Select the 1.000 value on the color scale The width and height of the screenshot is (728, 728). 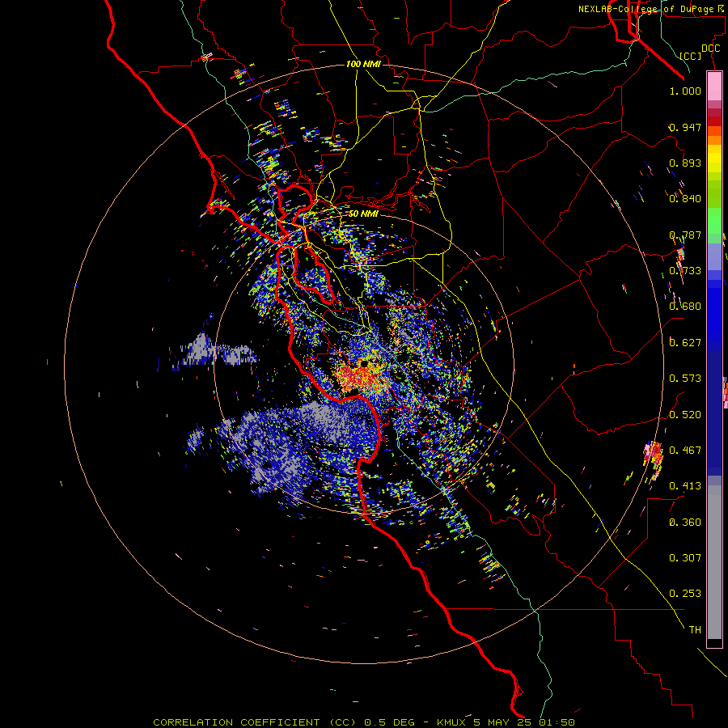(685, 91)
